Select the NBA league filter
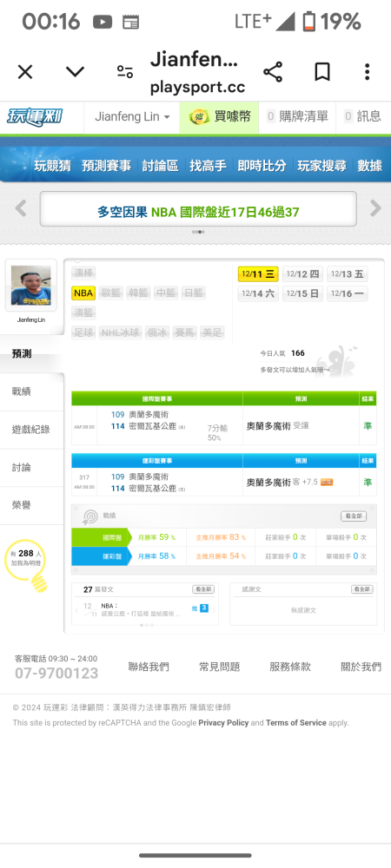 [x=83, y=293]
